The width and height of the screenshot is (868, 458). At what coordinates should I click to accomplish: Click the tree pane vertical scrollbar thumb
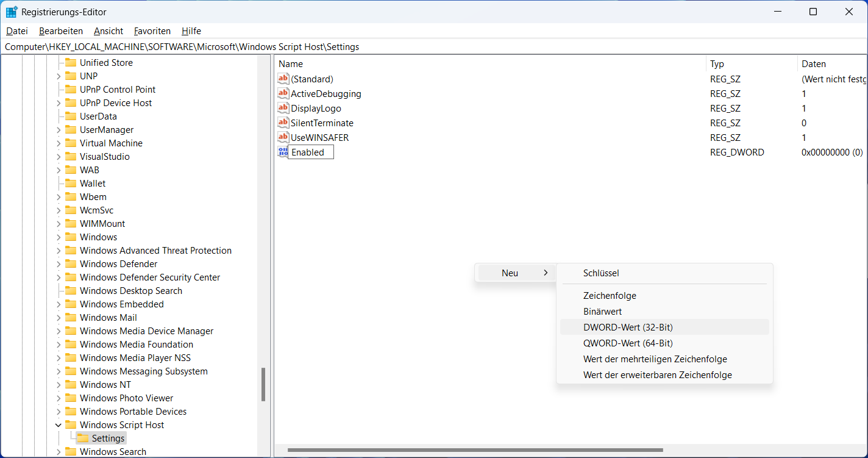(x=263, y=384)
